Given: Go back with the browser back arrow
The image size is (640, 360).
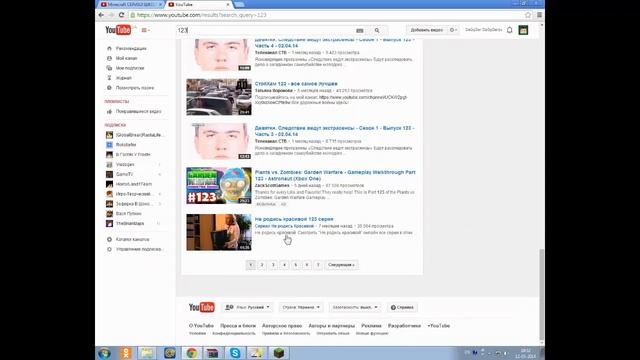Looking at the screenshot, I should (101, 15).
